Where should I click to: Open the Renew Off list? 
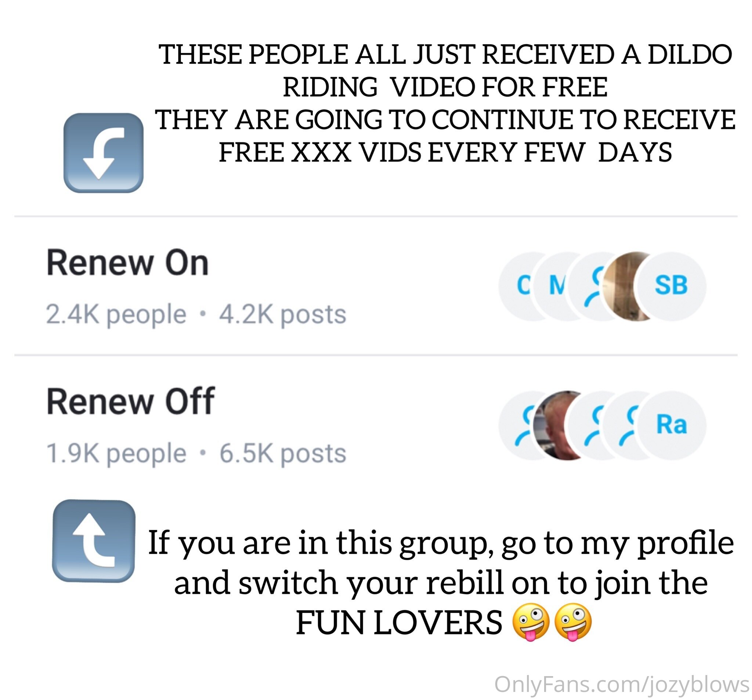[376, 425]
